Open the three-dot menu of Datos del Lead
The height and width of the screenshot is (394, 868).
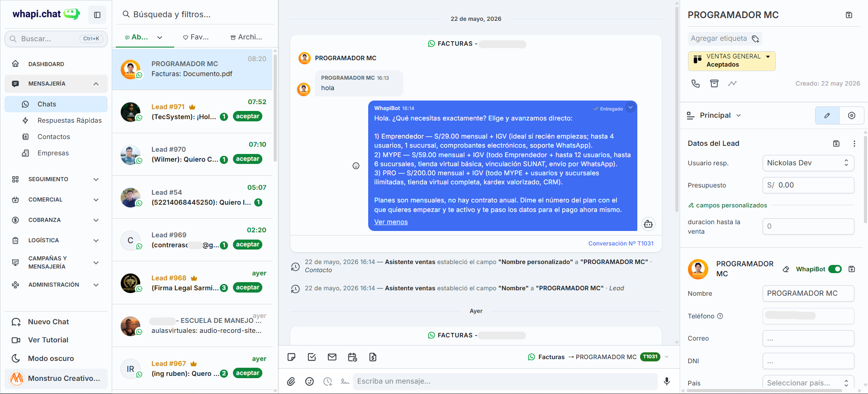point(854,144)
